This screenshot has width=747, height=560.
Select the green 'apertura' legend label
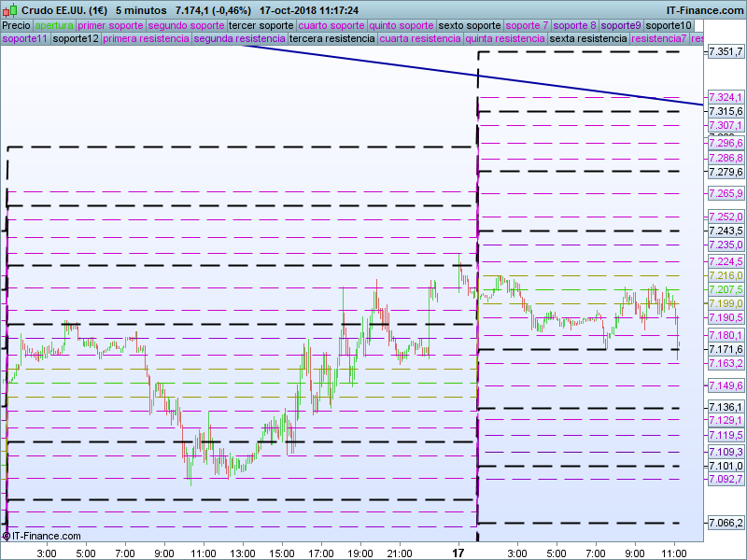pos(54,25)
